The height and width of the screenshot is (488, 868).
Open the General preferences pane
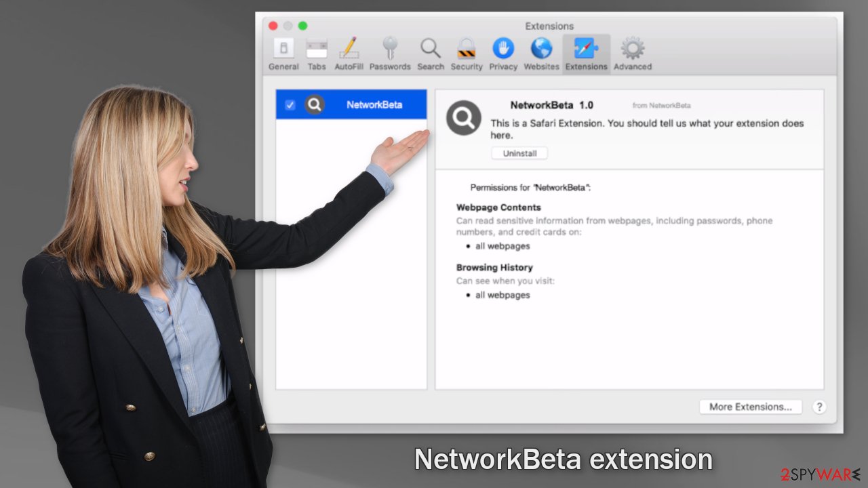click(283, 54)
